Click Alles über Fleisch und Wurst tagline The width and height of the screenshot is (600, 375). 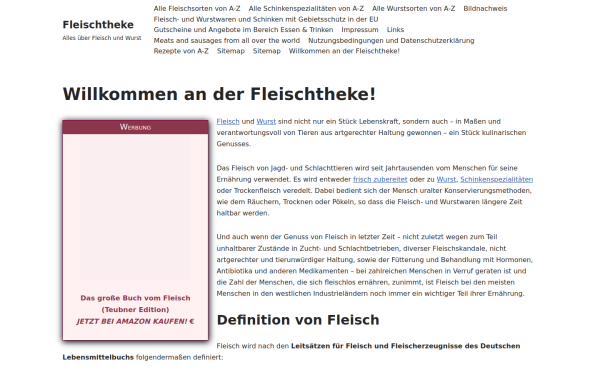[x=102, y=38]
